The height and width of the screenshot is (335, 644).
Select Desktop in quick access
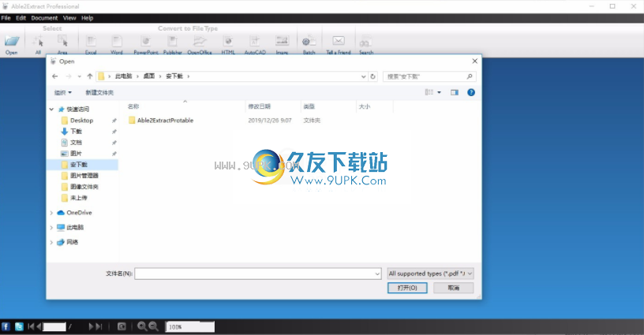82,121
